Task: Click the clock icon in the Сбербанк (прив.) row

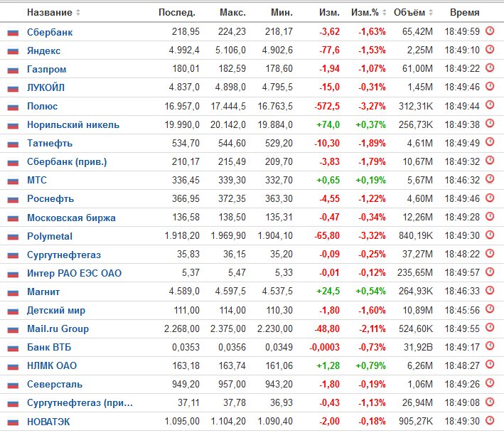Action: click(x=490, y=161)
